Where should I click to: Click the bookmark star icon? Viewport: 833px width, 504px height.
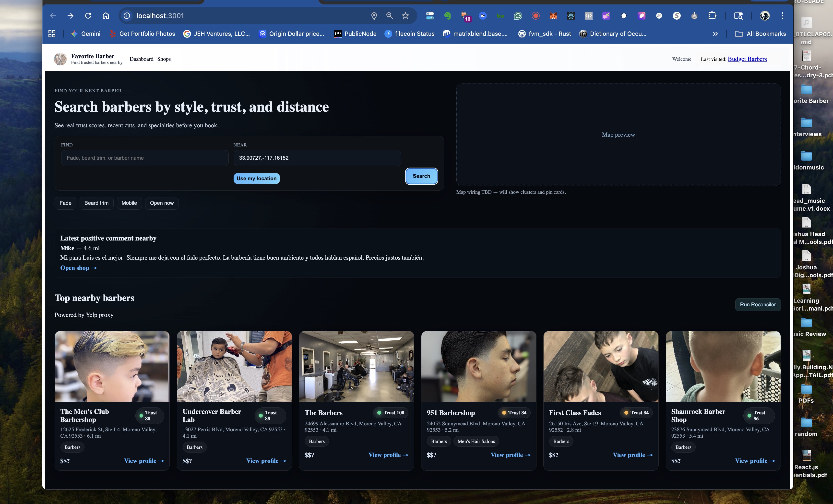[405, 15]
